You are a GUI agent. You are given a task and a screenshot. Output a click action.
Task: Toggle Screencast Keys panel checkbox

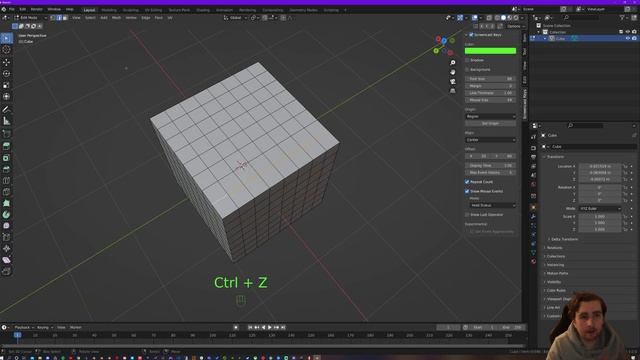point(471,35)
